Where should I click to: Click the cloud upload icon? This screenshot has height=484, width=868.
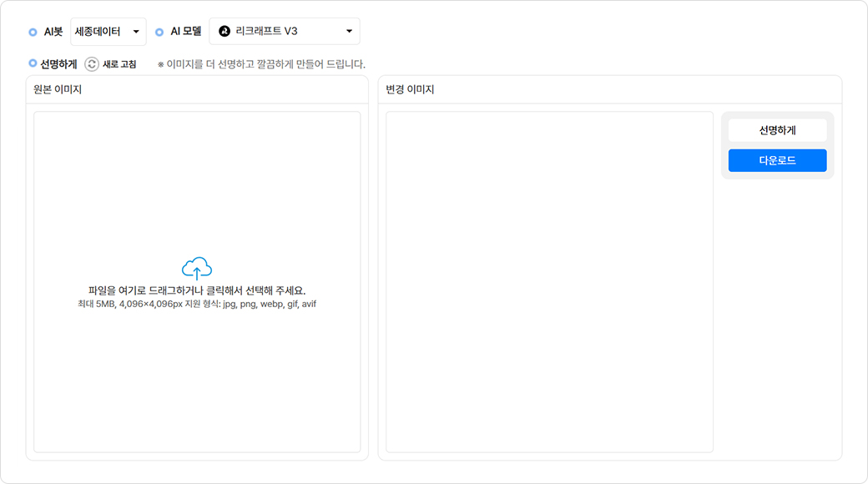coord(197,268)
